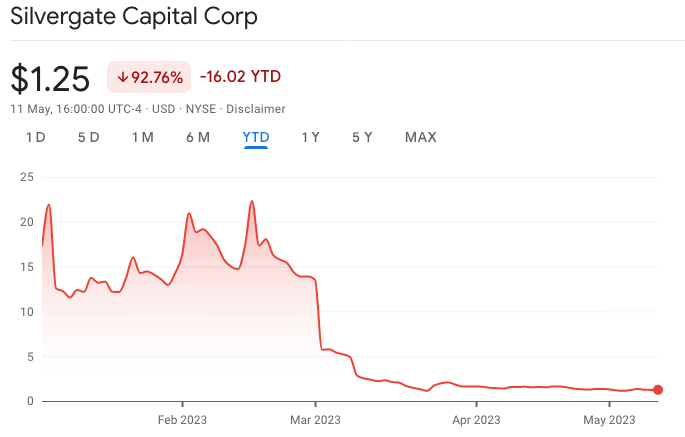This screenshot has width=685, height=437.
Task: Click the down arrow in the percent badge
Action: (x=122, y=77)
